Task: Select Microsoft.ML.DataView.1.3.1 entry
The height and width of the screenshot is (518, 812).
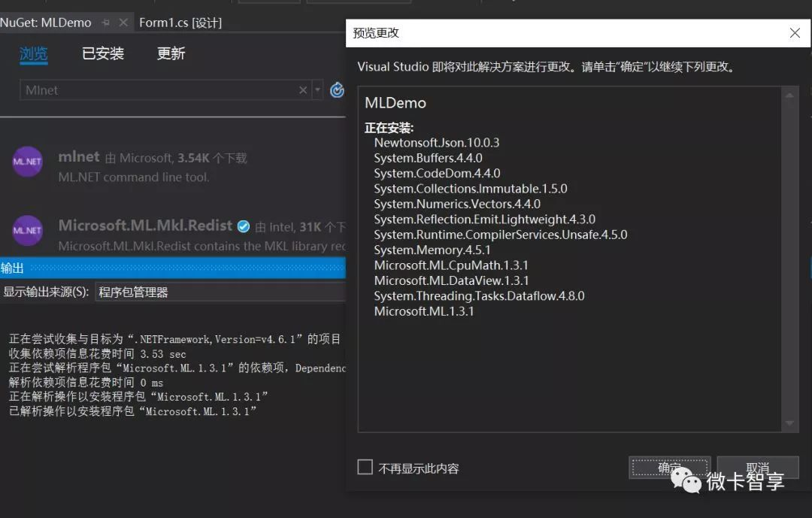Action: (452, 280)
